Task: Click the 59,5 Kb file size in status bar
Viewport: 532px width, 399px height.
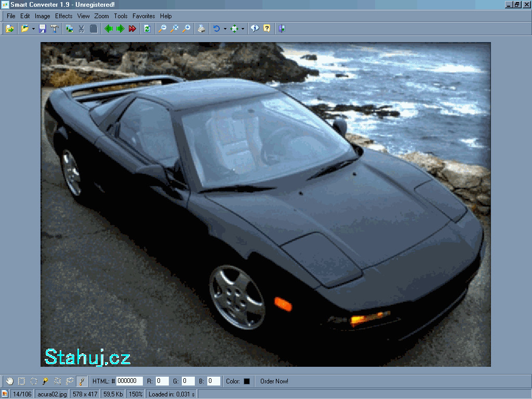Action: click(x=113, y=394)
